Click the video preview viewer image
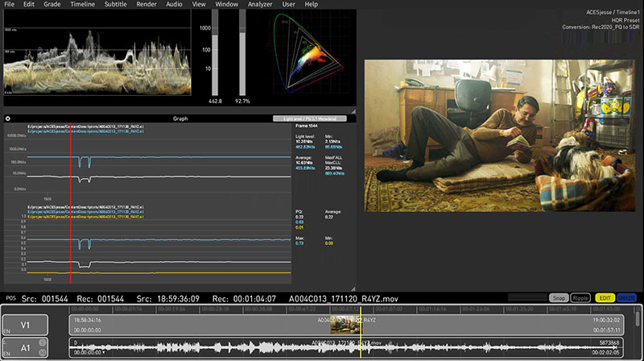The height and width of the screenshot is (361, 644). (x=499, y=135)
